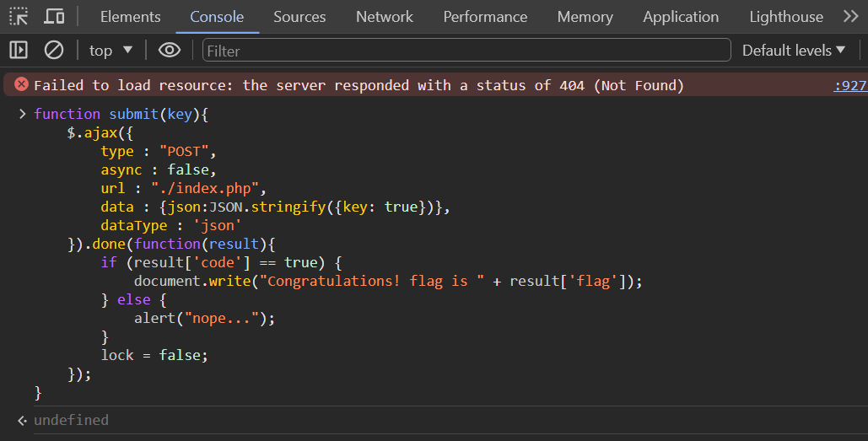The height and width of the screenshot is (441, 868).
Task: Open the Lighthouse tab
Action: 786,17
